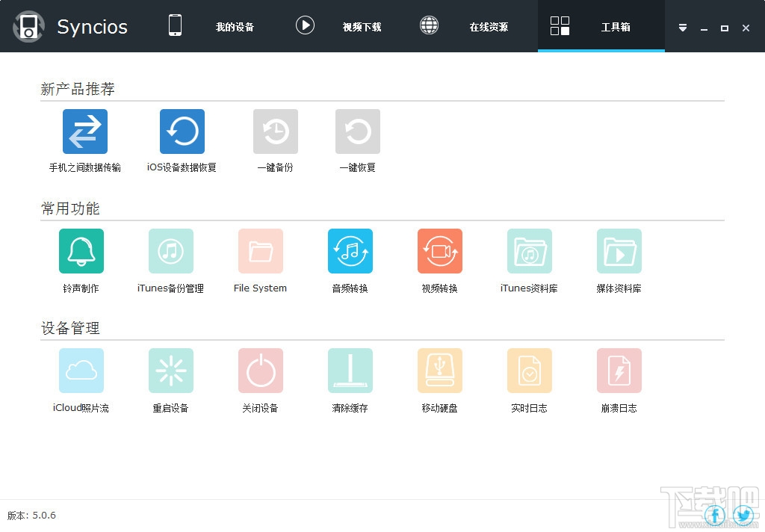Open the title bar dropdown menu arrow
This screenshot has height=532, width=765.
(683, 28)
